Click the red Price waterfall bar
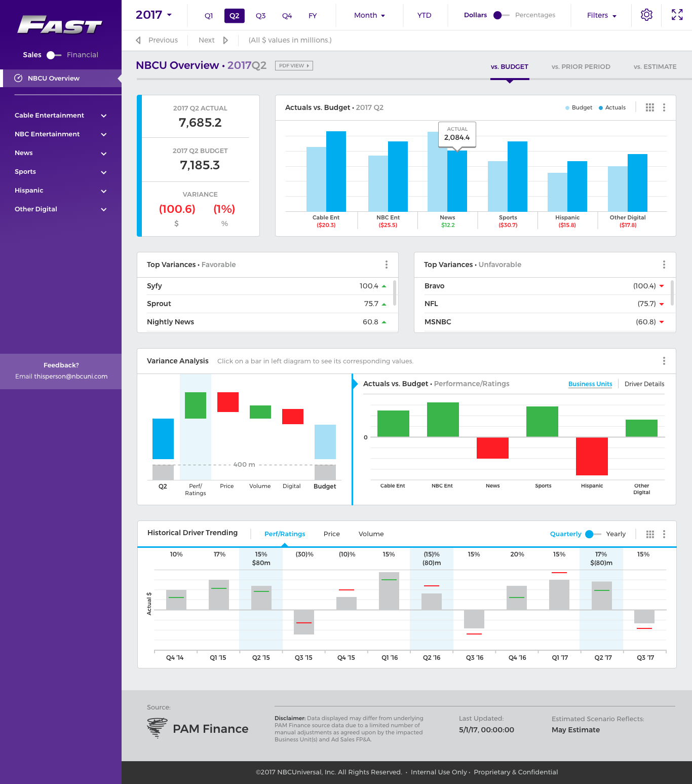Image resolution: width=692 pixels, height=784 pixels. (228, 402)
